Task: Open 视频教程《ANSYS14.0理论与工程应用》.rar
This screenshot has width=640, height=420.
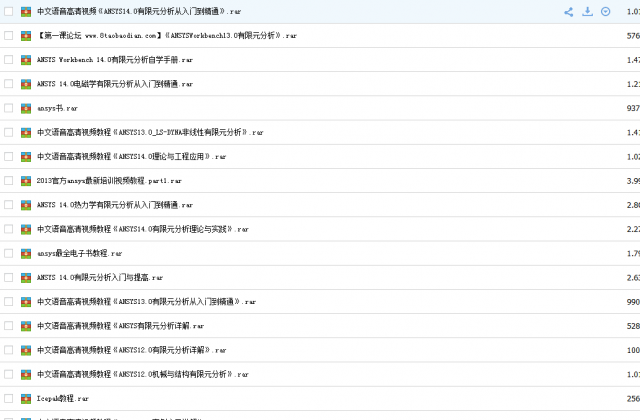Action: pos(131,156)
